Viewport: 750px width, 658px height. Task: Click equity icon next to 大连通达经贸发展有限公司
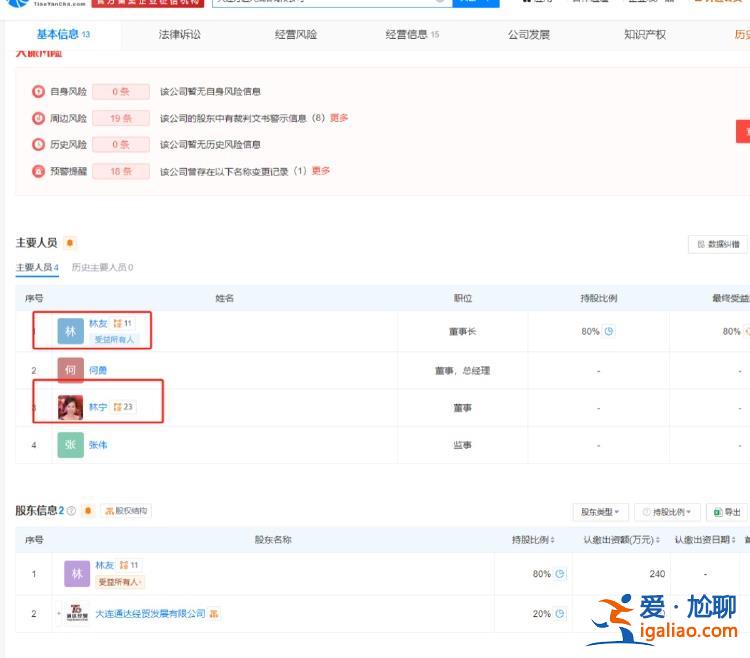(214, 613)
